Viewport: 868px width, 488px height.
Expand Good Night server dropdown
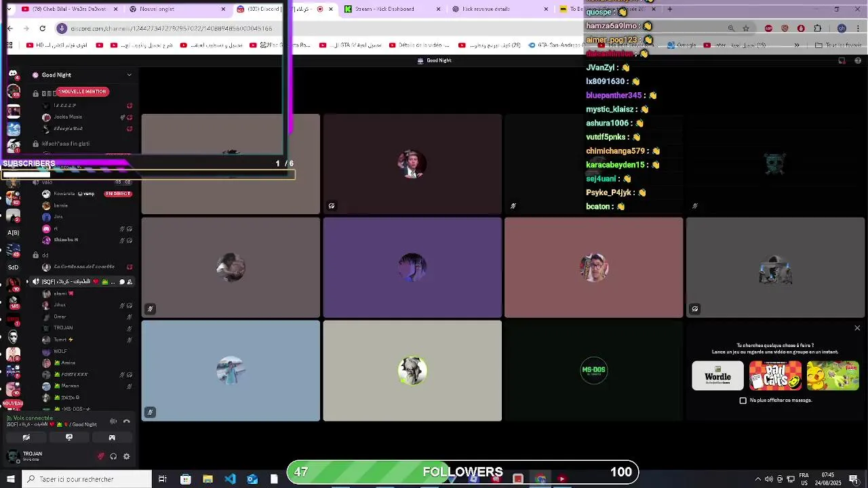(x=129, y=75)
